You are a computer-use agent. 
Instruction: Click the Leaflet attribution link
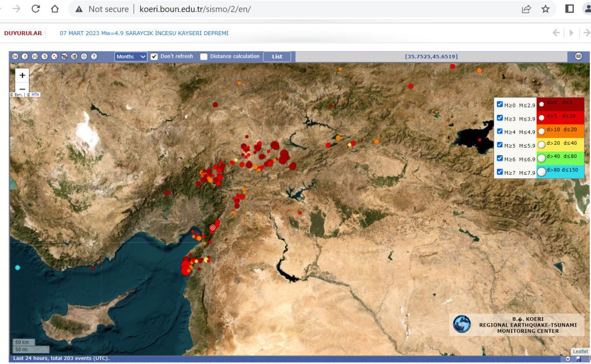580,351
